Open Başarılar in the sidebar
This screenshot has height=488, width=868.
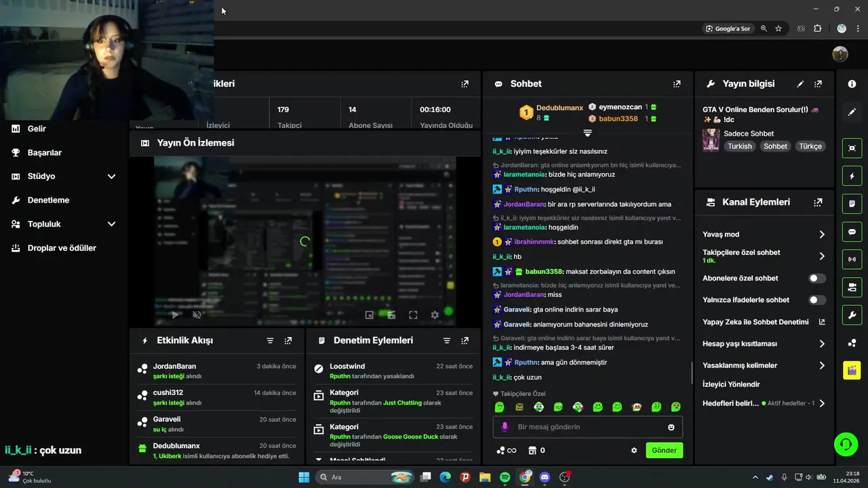coord(45,152)
